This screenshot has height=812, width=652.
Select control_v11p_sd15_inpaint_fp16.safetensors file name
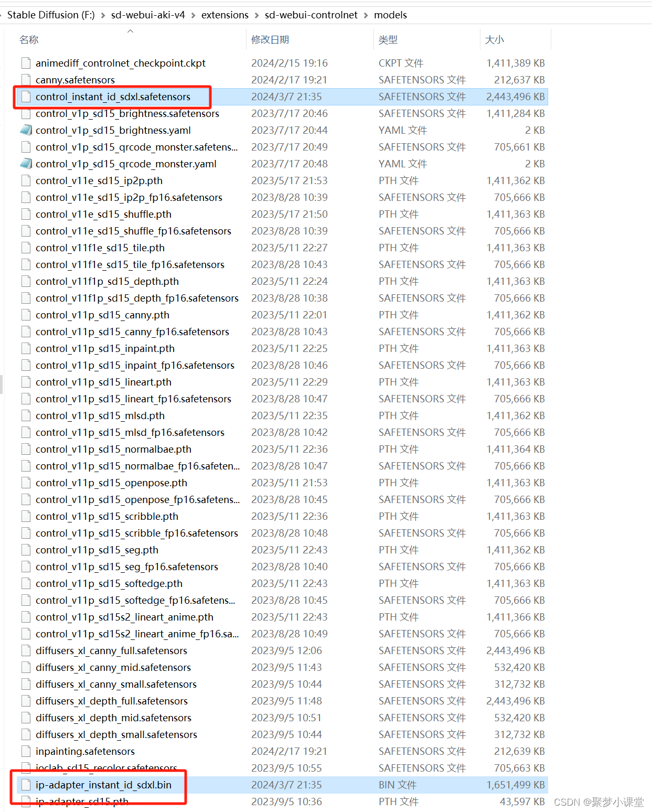[x=135, y=365]
